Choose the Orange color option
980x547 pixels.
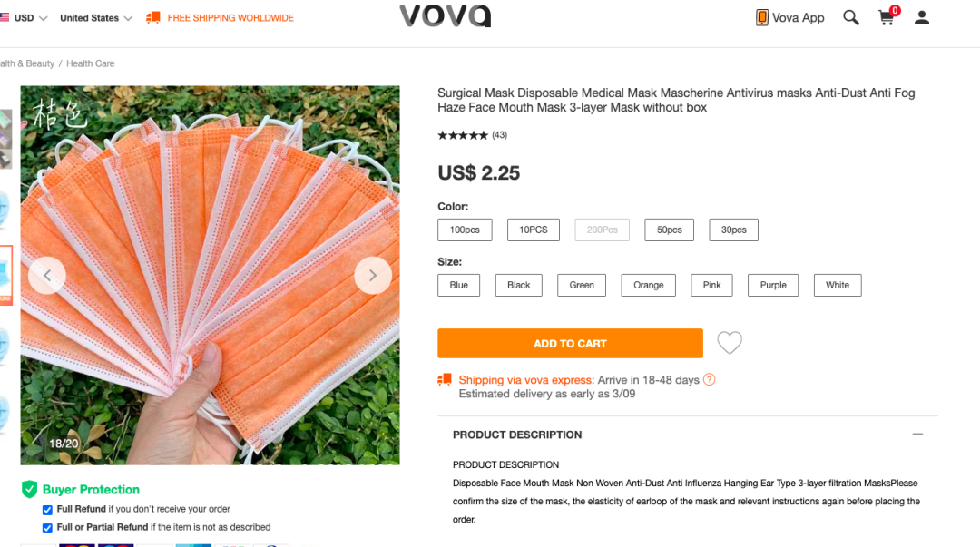click(648, 285)
